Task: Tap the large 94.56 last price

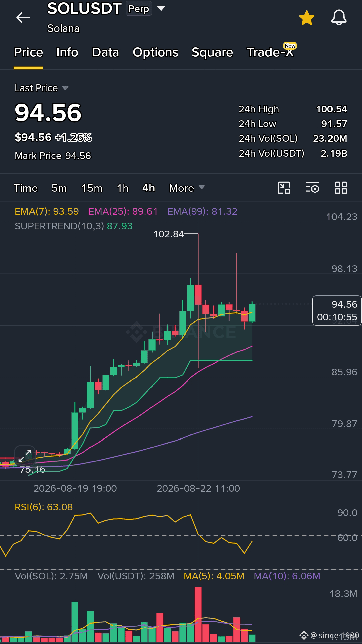Action: (48, 113)
